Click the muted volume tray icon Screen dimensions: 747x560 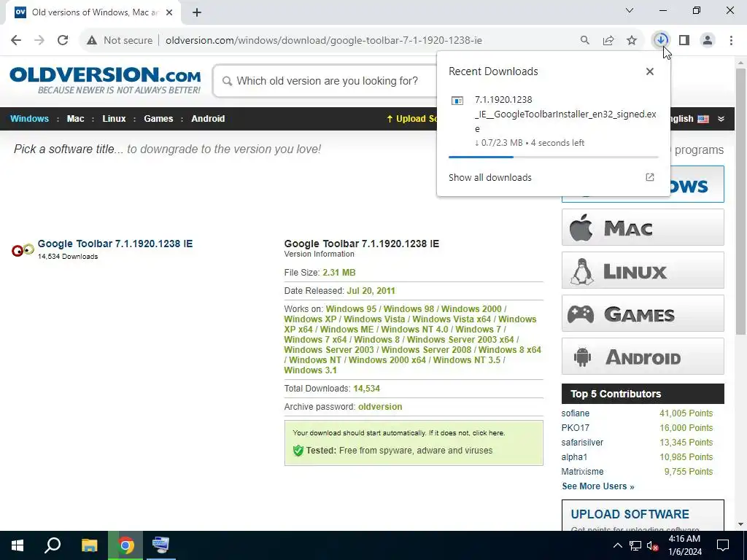click(653, 545)
